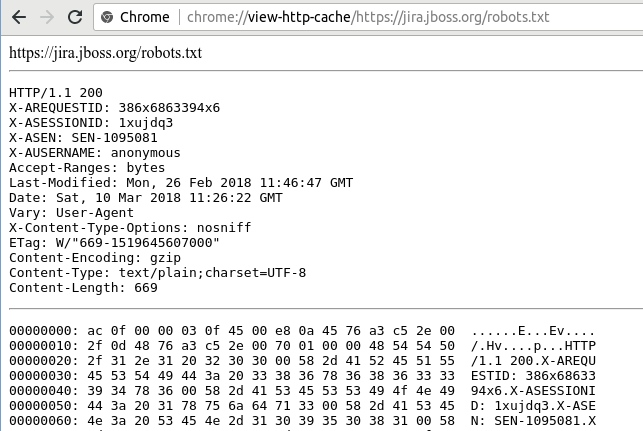Screen dimensions: 643x431
Task: Click the X-AREQUESTID header line
Action: (x=114, y=108)
